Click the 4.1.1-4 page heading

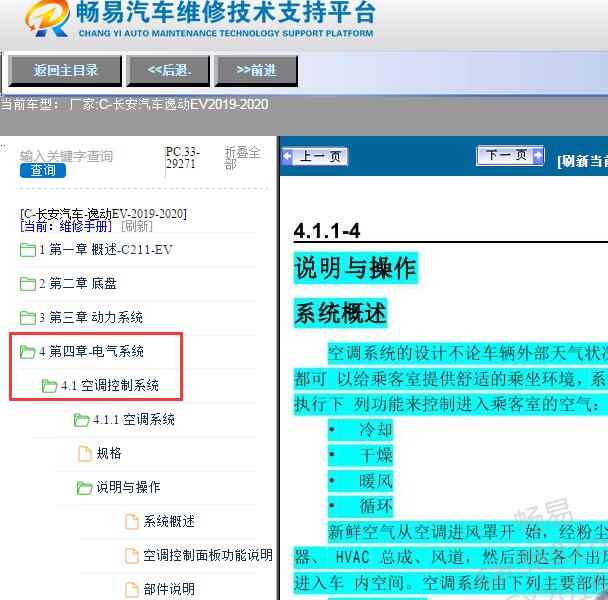(327, 231)
